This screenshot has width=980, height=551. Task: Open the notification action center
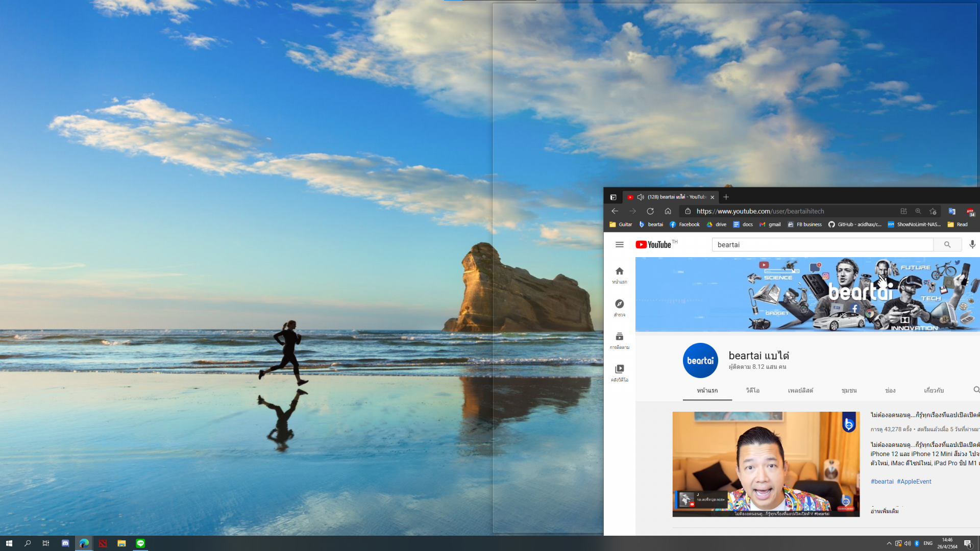(x=968, y=543)
